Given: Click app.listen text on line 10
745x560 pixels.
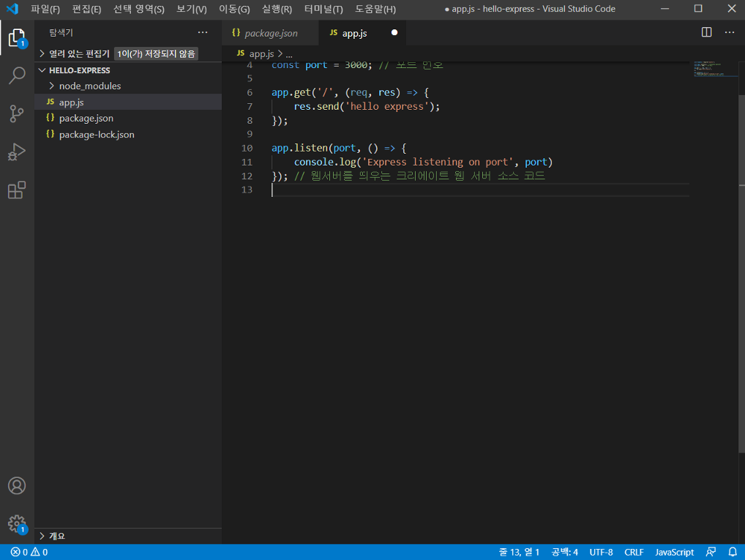Looking at the screenshot, I should [x=300, y=148].
